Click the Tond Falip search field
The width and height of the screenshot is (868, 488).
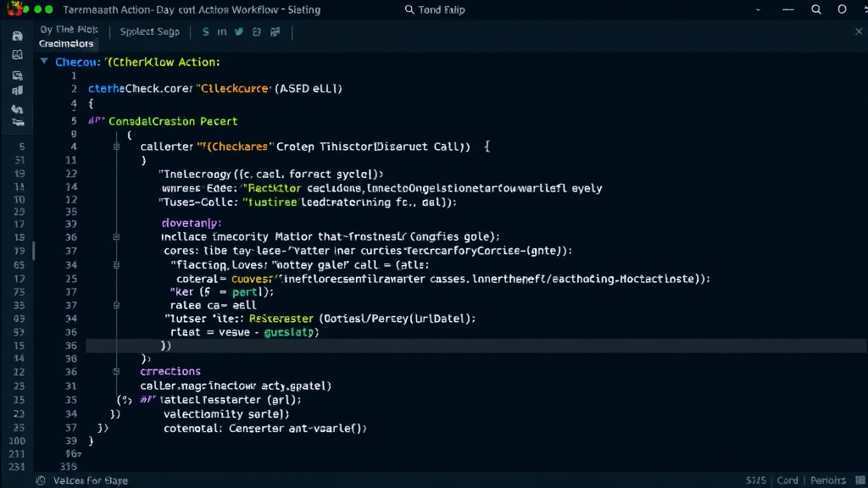435,9
